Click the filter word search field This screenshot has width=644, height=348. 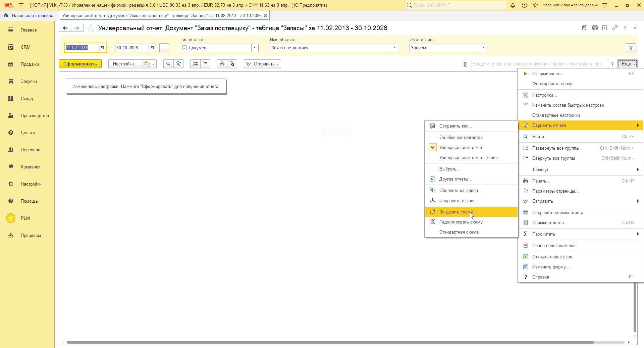pos(540,64)
